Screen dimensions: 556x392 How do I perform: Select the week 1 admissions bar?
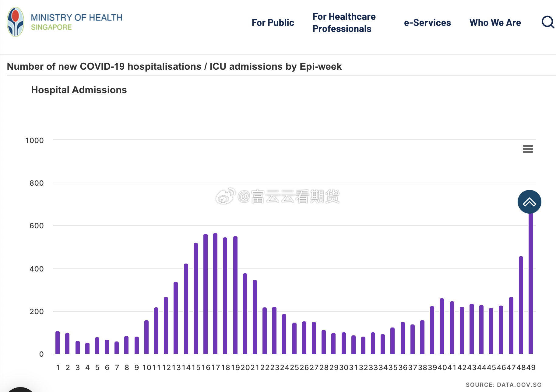(x=58, y=342)
